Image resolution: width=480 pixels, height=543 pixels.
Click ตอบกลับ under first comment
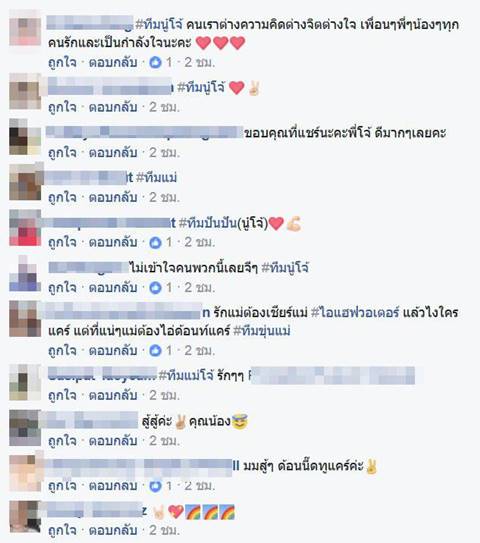[x=113, y=62]
